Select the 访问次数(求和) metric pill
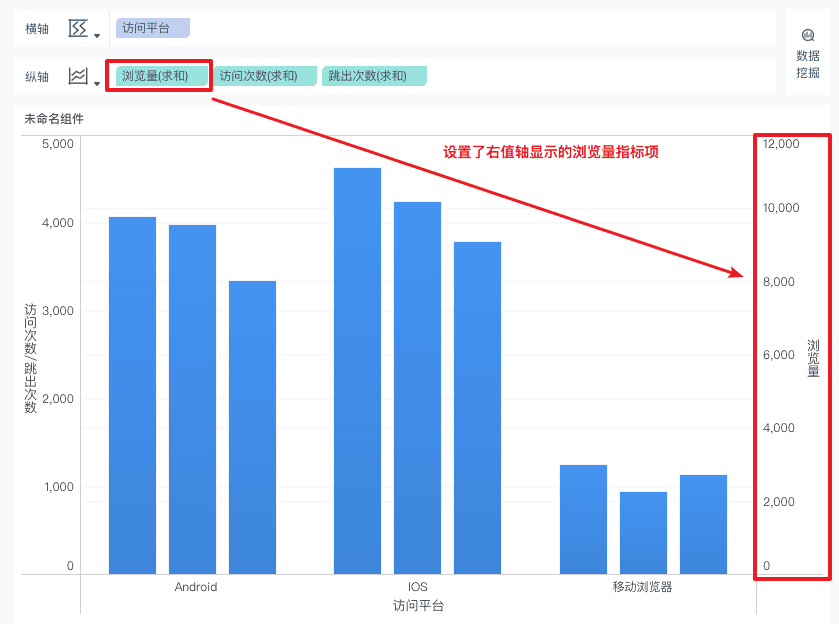The height and width of the screenshot is (624, 839). point(265,76)
